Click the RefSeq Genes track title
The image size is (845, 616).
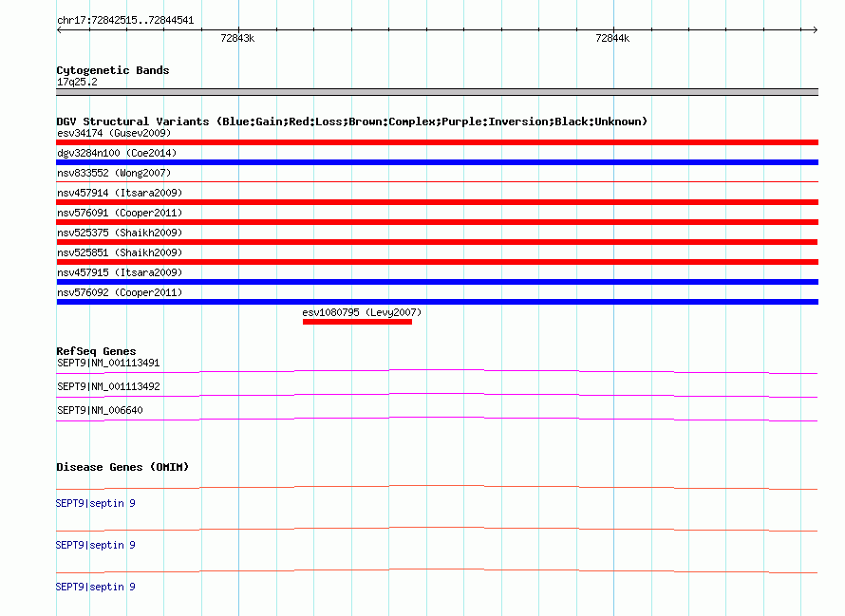pos(96,351)
